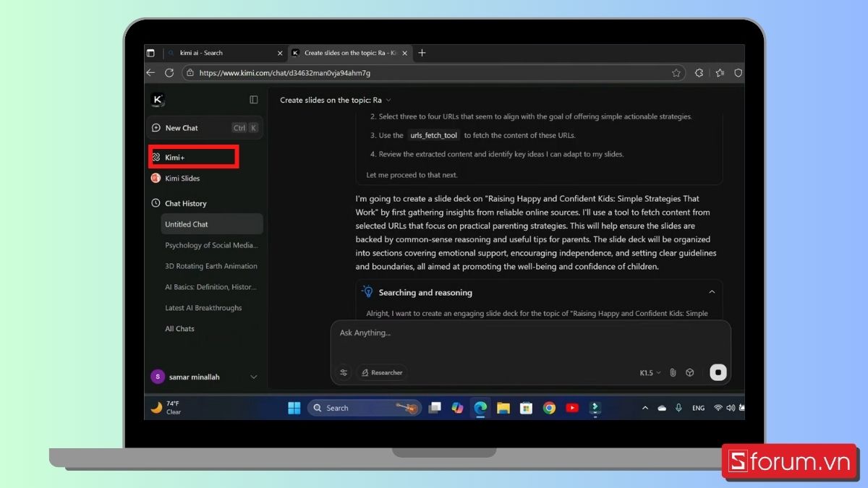This screenshot has height=488, width=868.
Task: Collapse the Searching and reasoning section
Action: pos(712,292)
